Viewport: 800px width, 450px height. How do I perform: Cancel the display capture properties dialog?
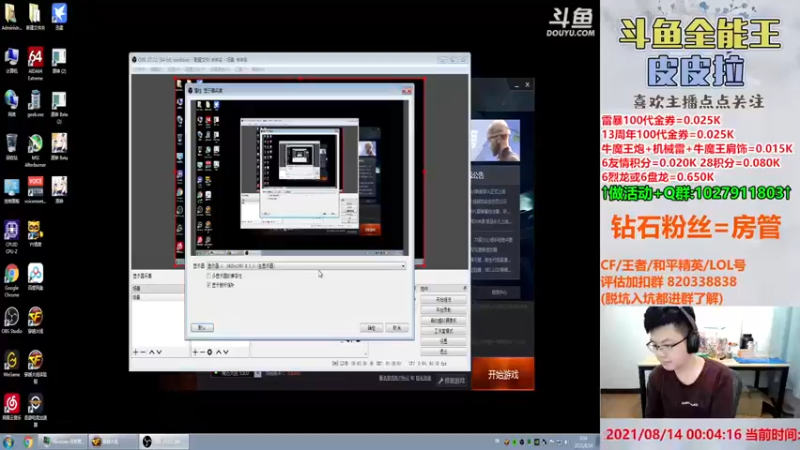(396, 328)
